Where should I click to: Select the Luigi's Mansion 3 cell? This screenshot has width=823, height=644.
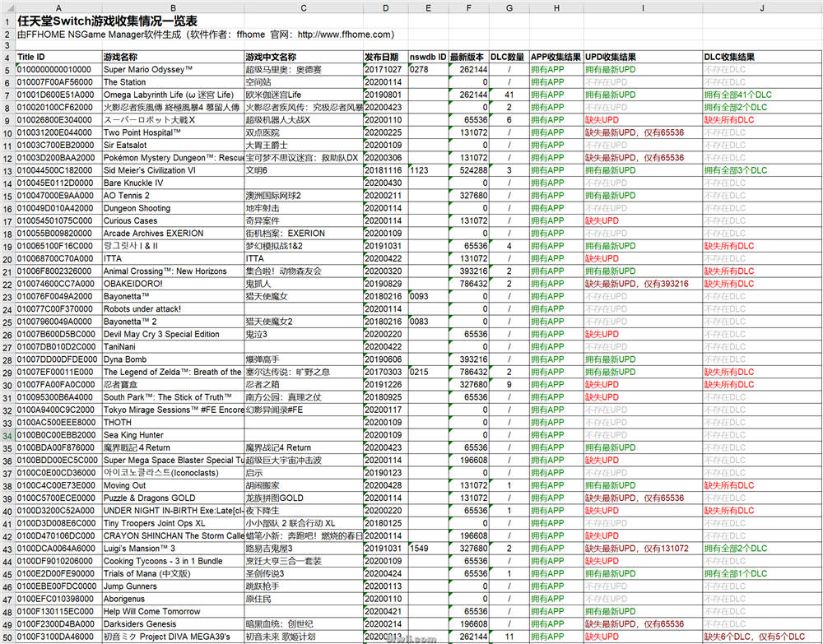tap(173, 549)
